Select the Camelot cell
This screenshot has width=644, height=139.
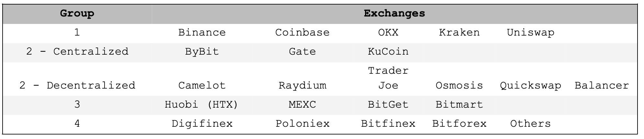click(x=202, y=86)
